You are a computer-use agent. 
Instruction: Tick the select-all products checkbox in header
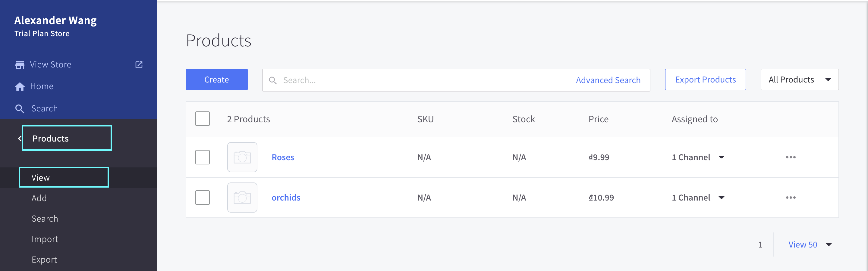point(203,119)
